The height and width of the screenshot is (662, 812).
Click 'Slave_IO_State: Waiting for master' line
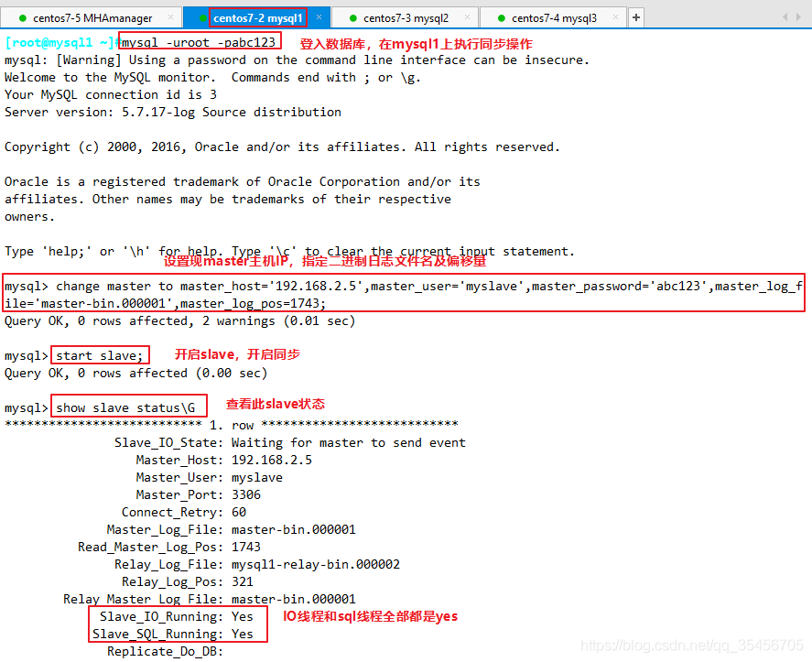(290, 443)
